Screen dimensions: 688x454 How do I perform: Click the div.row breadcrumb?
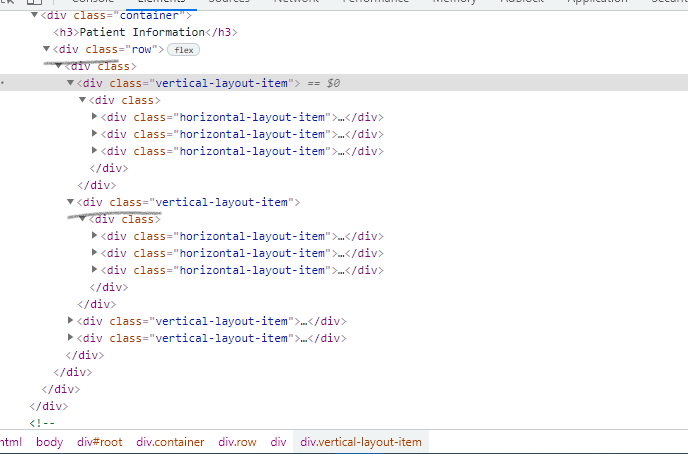pyautogui.click(x=237, y=442)
